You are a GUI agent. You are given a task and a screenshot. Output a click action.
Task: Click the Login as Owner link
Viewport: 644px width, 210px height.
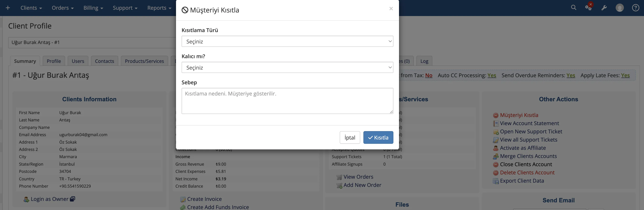49,199
